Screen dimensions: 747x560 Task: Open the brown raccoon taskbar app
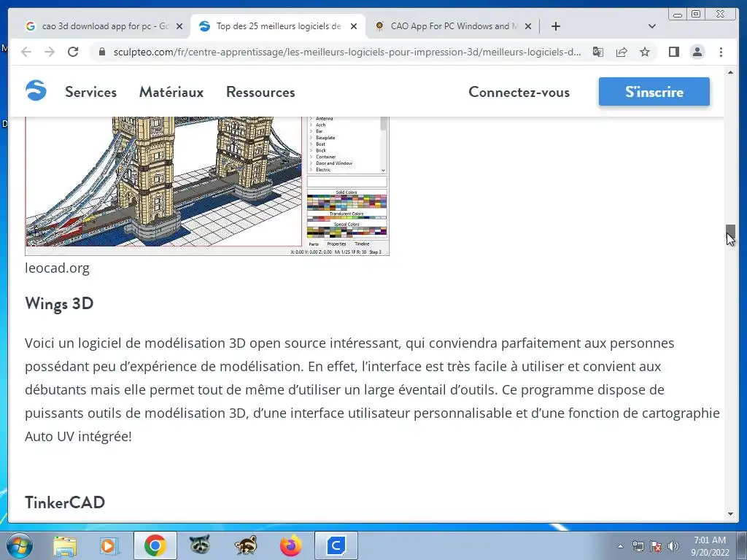(x=246, y=545)
